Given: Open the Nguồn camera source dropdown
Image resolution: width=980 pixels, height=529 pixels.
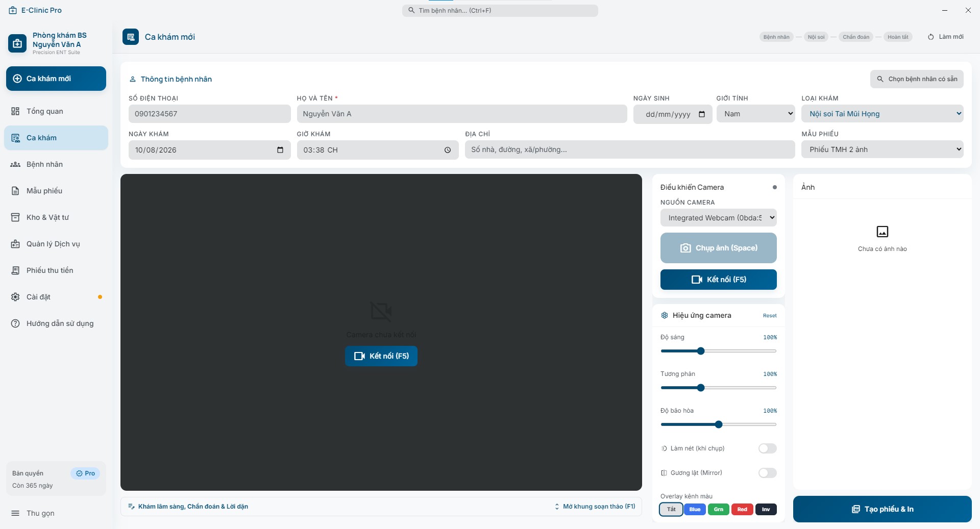Looking at the screenshot, I should pyautogui.click(x=719, y=218).
